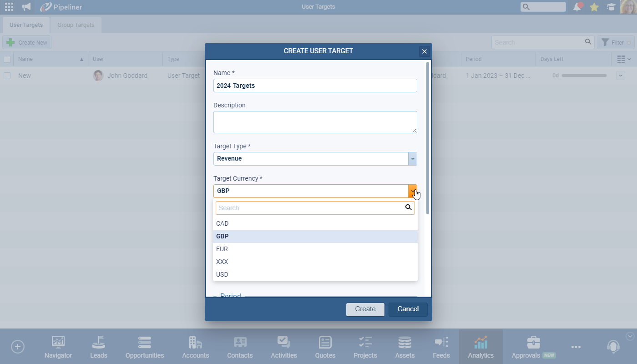
Task: Switch to the Group Targets tab
Action: click(76, 25)
